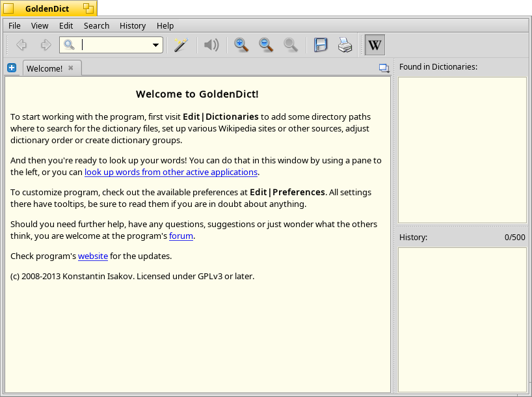532x397 pixels.
Task: Click the Forward navigation arrow
Action: click(x=46, y=45)
